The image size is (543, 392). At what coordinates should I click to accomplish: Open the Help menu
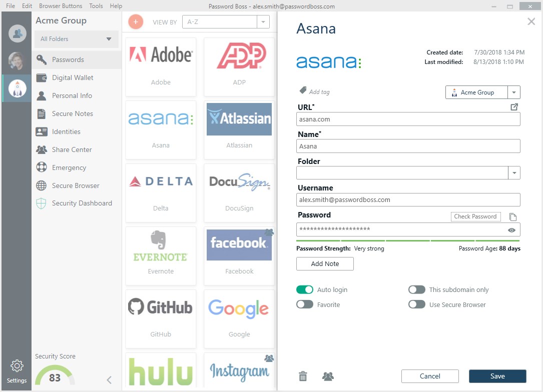coord(116,6)
